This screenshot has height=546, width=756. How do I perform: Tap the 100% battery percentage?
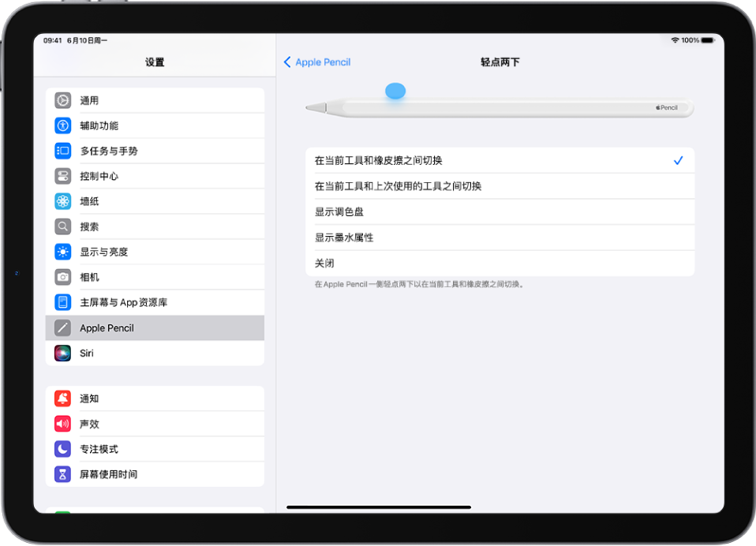pyautogui.click(x=690, y=40)
